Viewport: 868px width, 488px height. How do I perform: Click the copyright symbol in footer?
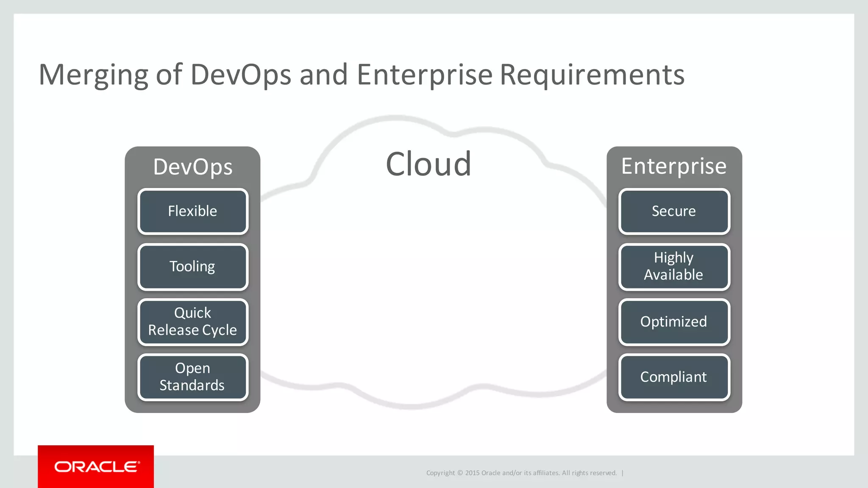coord(460,473)
